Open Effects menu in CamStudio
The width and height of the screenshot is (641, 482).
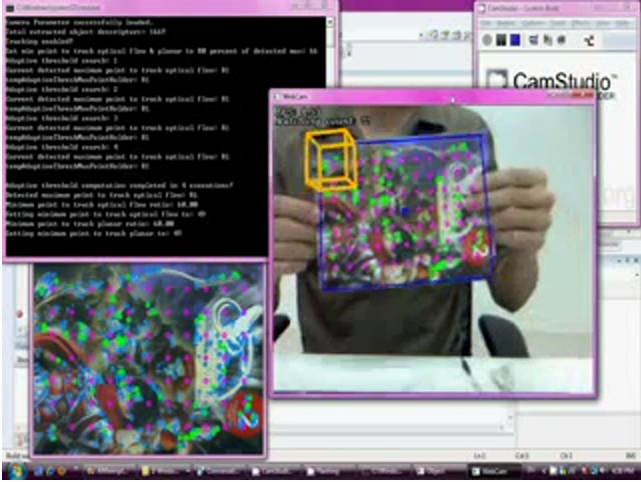click(x=581, y=24)
